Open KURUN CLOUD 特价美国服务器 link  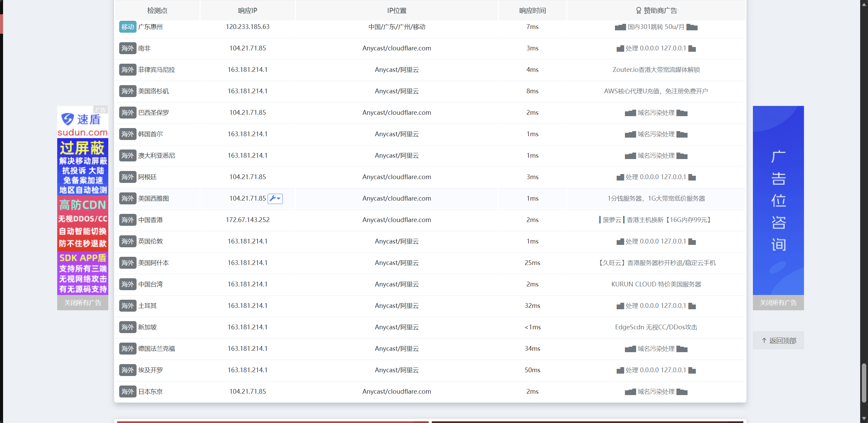[656, 284]
